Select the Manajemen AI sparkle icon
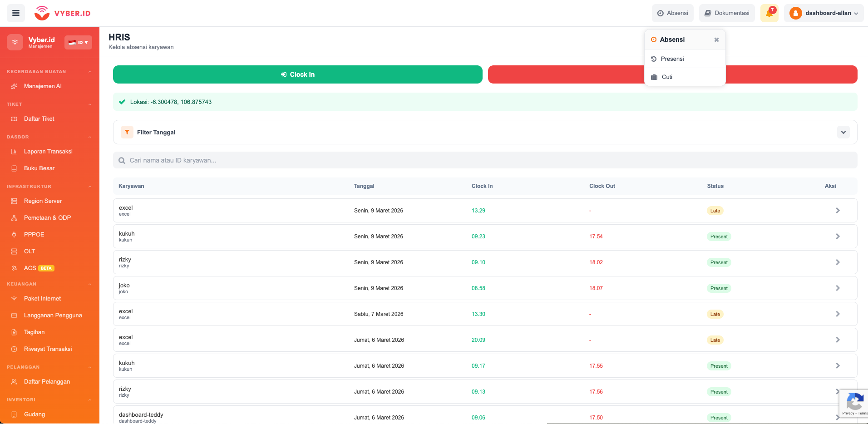The width and height of the screenshot is (868, 424). tap(15, 86)
